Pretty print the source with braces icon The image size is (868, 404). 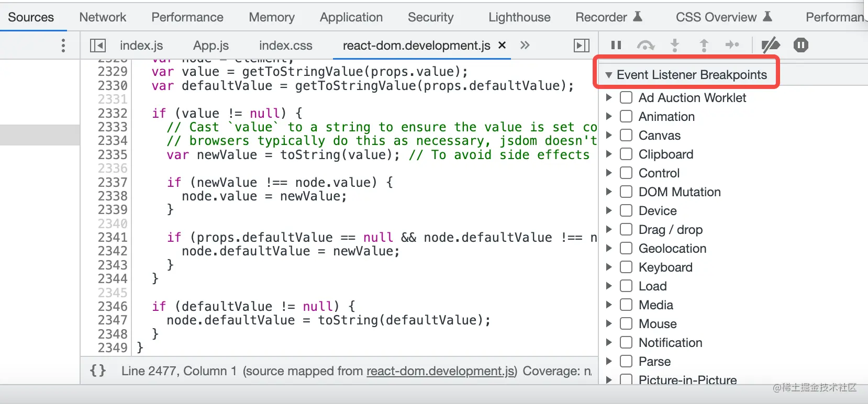(x=98, y=371)
